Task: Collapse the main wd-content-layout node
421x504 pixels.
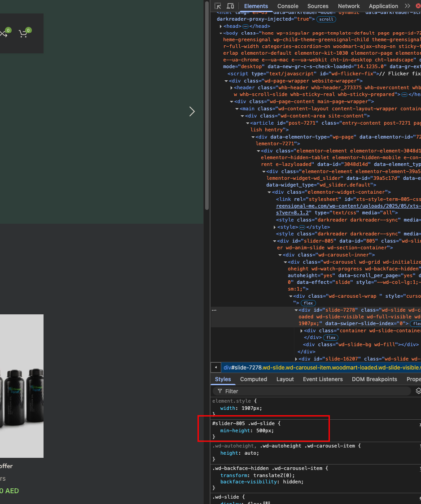Action: [x=237, y=109]
